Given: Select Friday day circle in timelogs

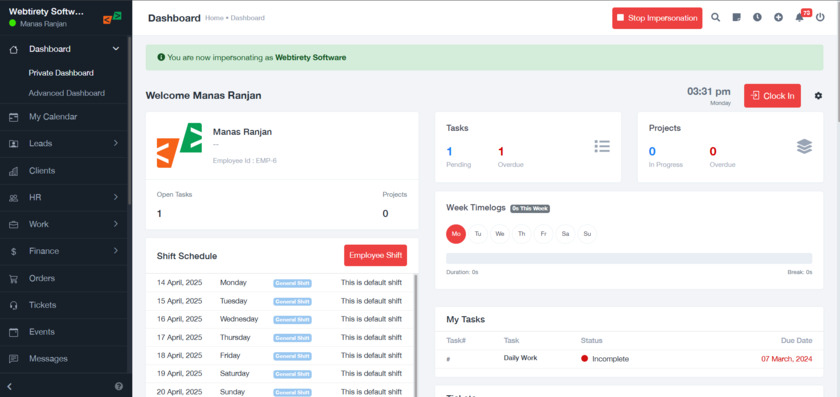Looking at the screenshot, I should point(543,234).
